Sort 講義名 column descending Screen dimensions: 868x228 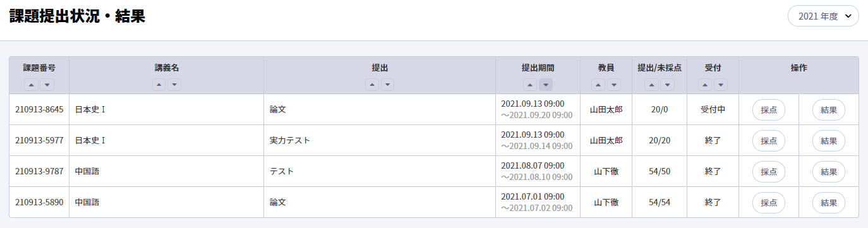[174, 85]
